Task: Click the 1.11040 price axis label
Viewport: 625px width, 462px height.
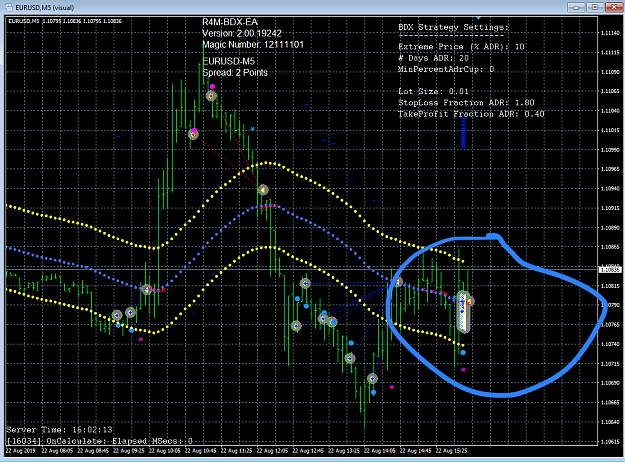Action: click(610, 111)
